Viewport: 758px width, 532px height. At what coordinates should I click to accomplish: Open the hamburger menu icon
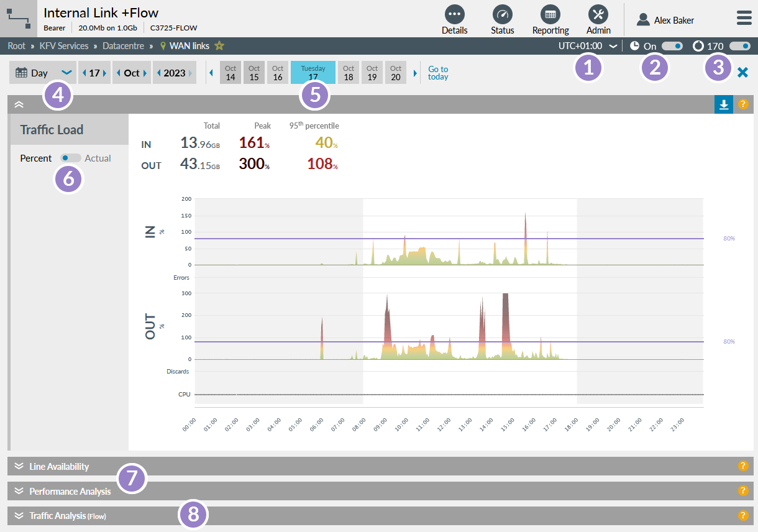click(x=744, y=18)
